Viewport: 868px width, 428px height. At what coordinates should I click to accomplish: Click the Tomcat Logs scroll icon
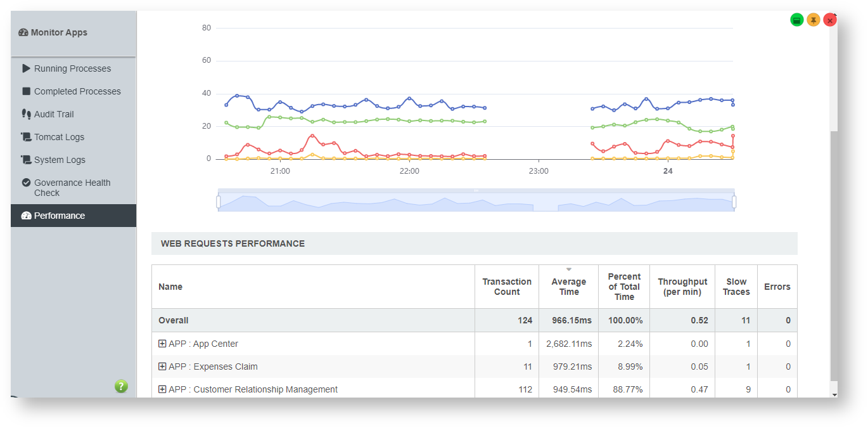pos(26,137)
